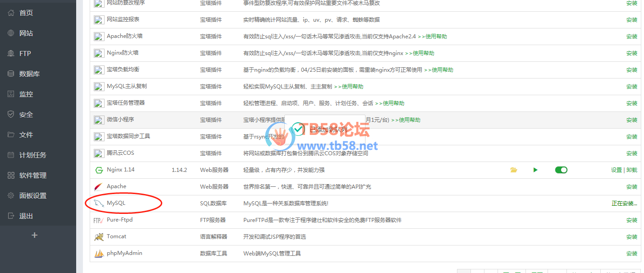This screenshot has height=273, width=644.
Task: Click the Nginx 1.14 logo icon
Action: click(99, 170)
